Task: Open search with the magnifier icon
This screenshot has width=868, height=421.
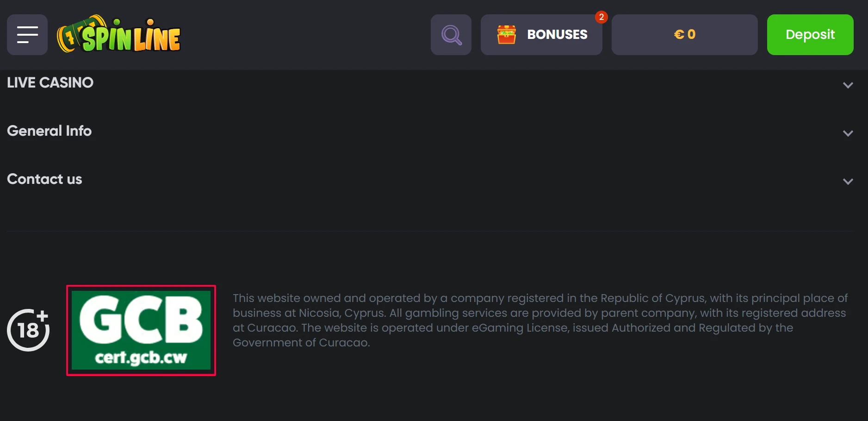Action: (451, 35)
